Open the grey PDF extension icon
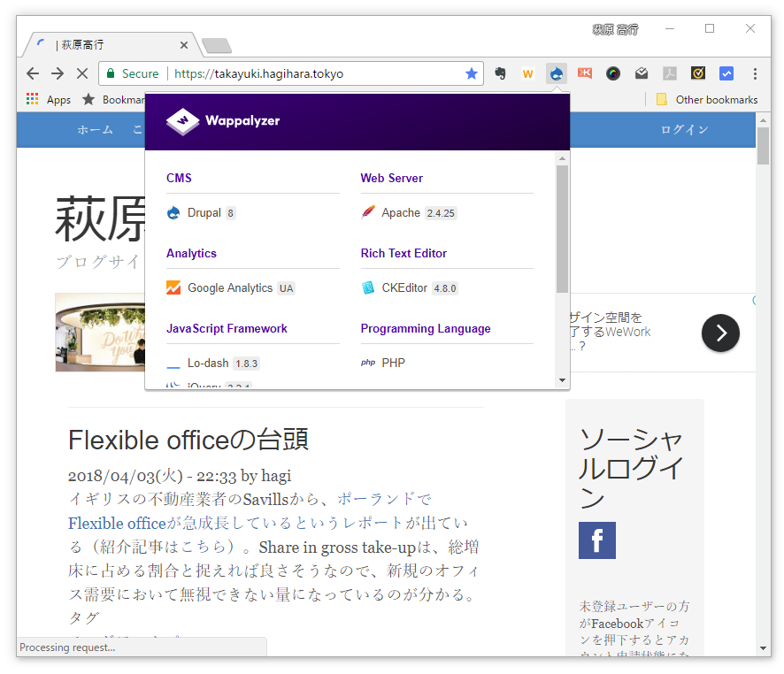Image resolution: width=784 pixels, height=674 pixels. pos(670,74)
